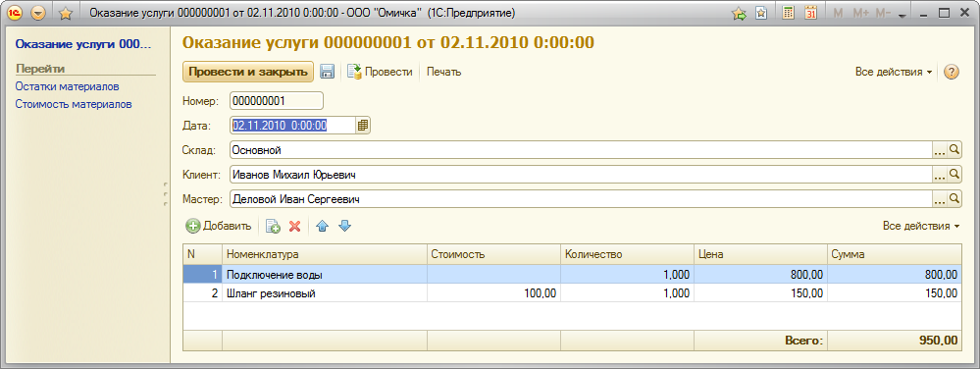Image resolution: width=980 pixels, height=369 pixels.
Task: Open the date picker calendar icon
Action: point(363,125)
